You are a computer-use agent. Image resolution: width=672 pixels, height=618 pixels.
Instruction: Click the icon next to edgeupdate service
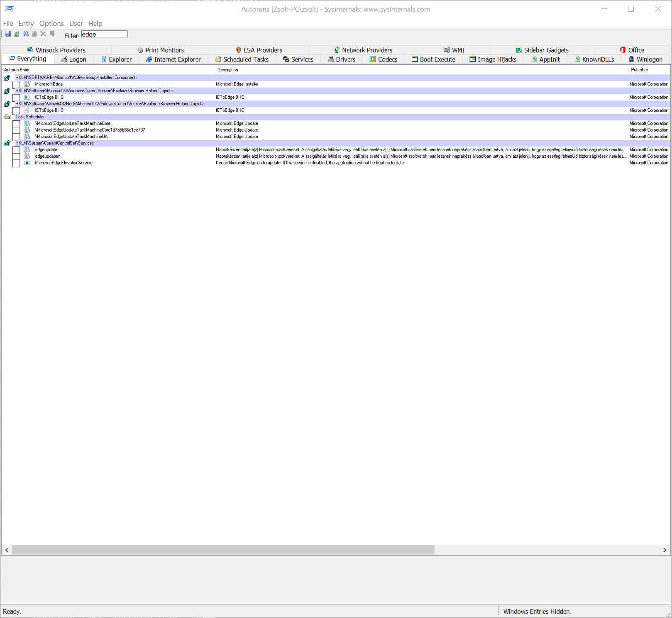pos(27,150)
